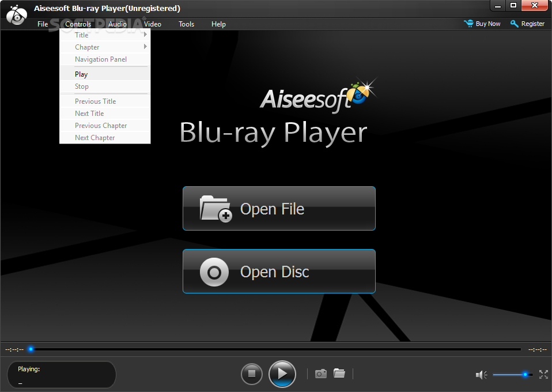Choose Stop from the Controls menu

click(x=105, y=86)
